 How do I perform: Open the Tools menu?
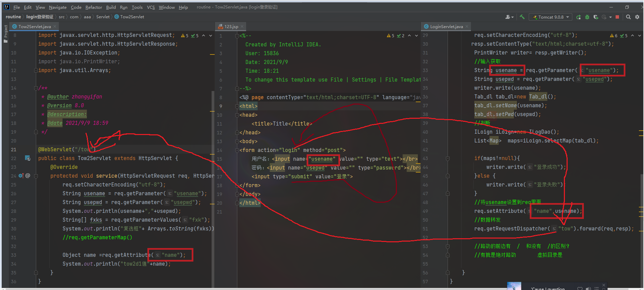pos(137,7)
